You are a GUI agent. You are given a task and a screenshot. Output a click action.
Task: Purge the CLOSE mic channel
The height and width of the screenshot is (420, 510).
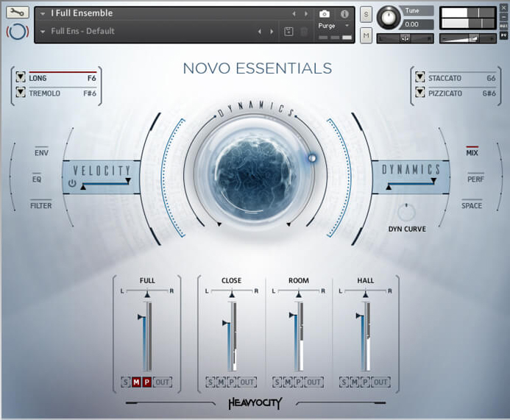232,382
